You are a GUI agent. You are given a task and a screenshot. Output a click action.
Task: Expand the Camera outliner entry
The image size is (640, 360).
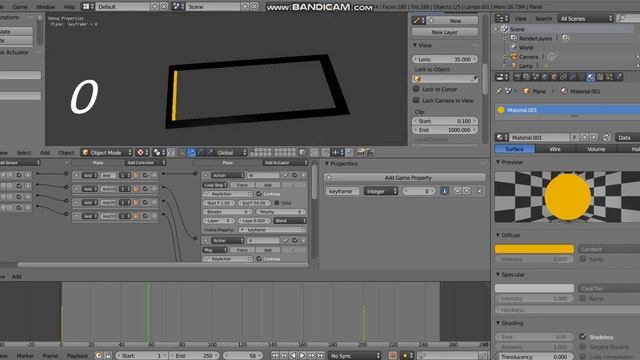click(x=505, y=57)
